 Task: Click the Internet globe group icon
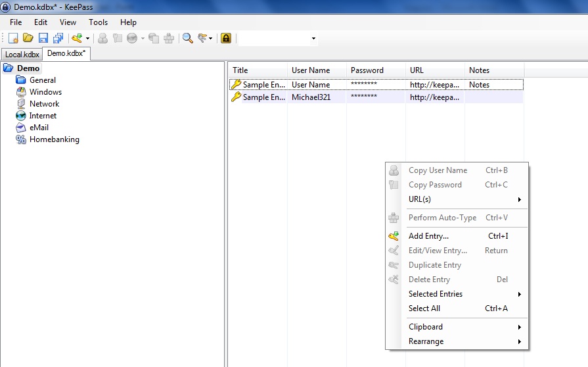[x=21, y=116]
